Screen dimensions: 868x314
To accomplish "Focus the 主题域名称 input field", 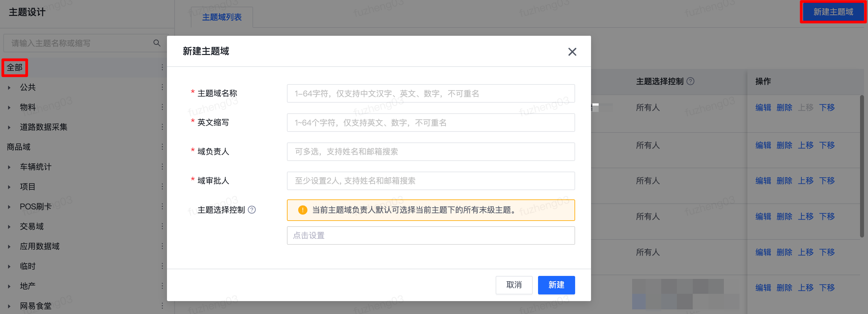I will (431, 93).
